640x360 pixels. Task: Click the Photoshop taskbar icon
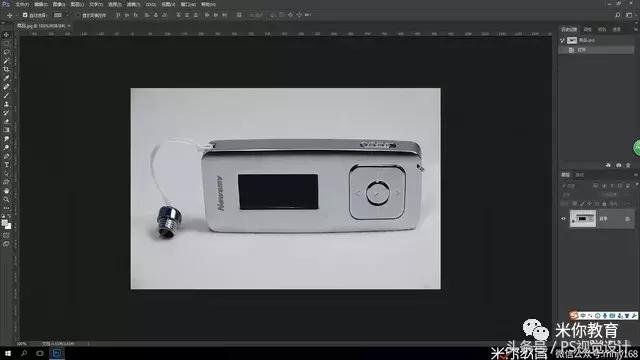point(57,353)
